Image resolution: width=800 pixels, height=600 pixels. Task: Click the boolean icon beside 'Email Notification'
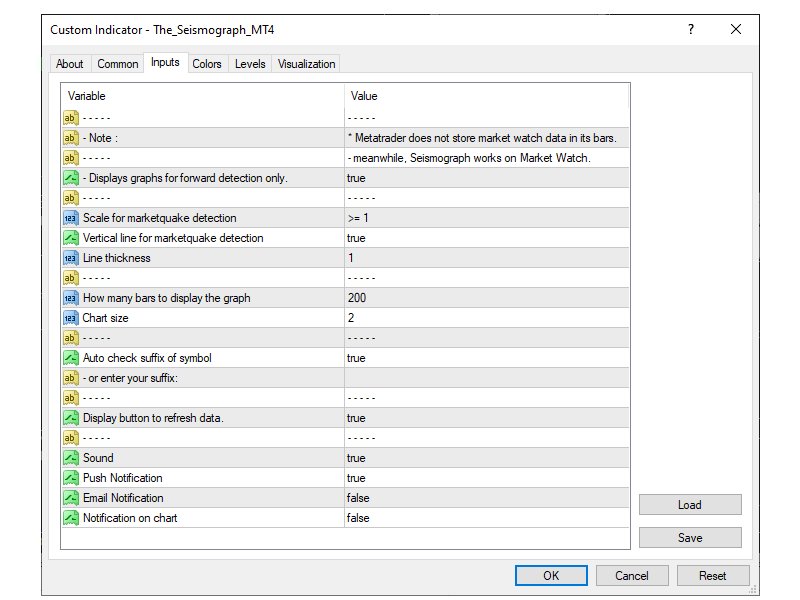(70, 498)
